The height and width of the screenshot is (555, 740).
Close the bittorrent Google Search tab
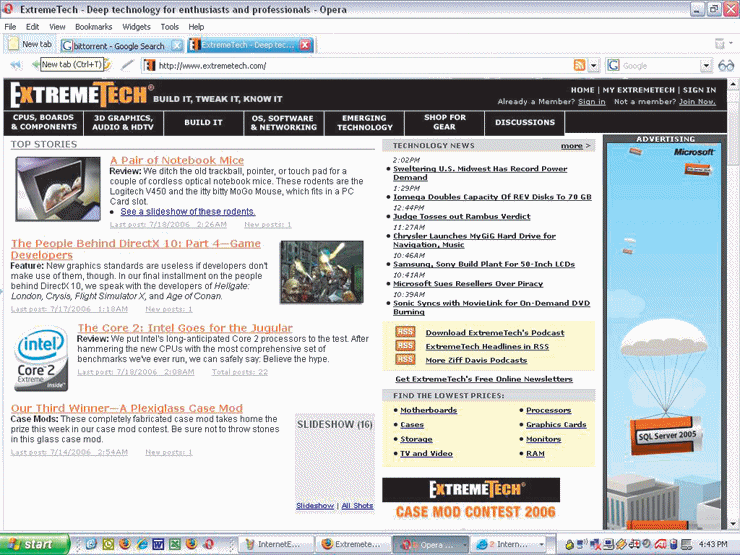[177, 45]
